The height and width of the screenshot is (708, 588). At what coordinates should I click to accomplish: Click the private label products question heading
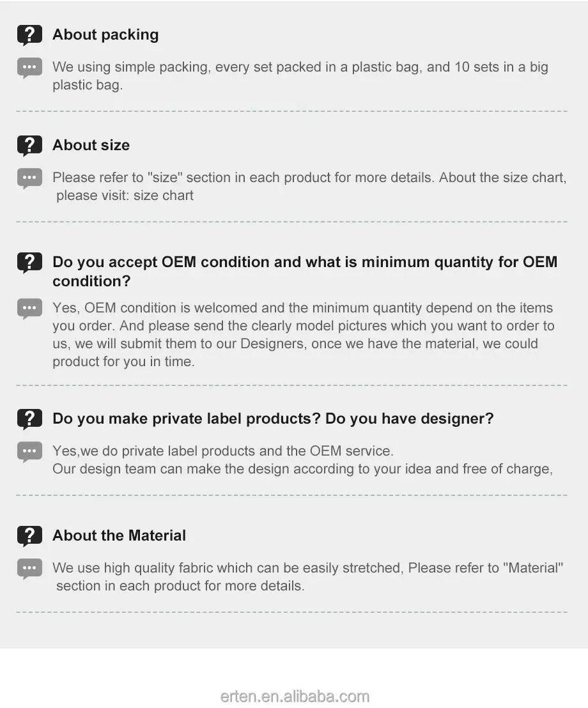[x=273, y=419]
